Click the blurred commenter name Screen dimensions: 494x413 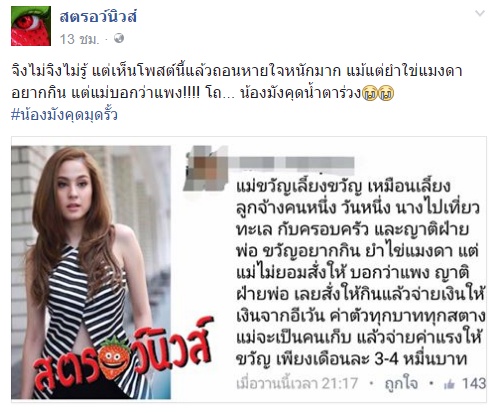coord(296,162)
